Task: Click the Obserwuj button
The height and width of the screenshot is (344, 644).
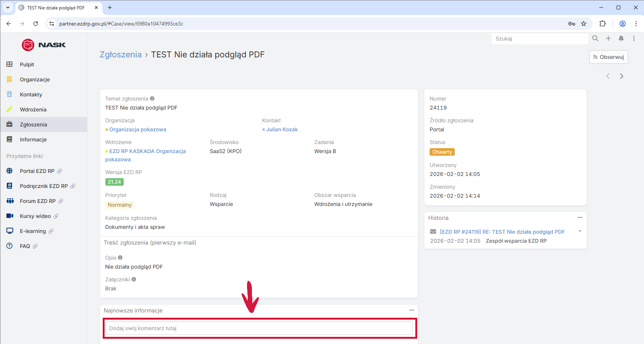Action: coord(608,57)
